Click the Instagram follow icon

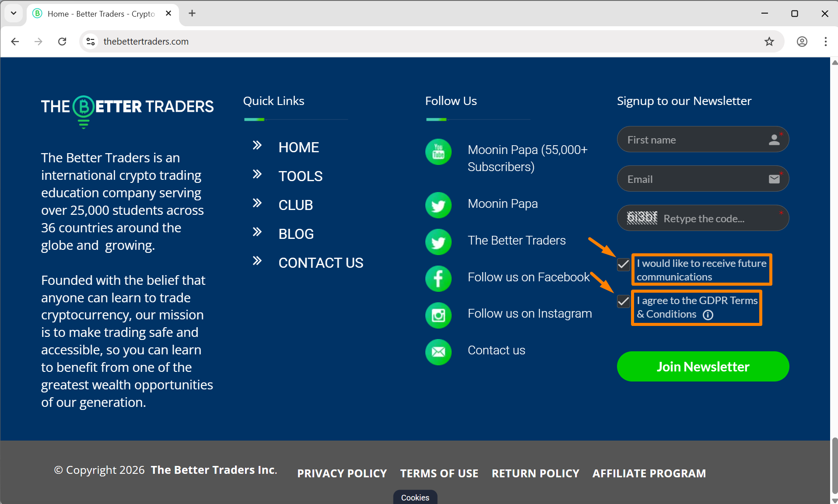point(438,315)
